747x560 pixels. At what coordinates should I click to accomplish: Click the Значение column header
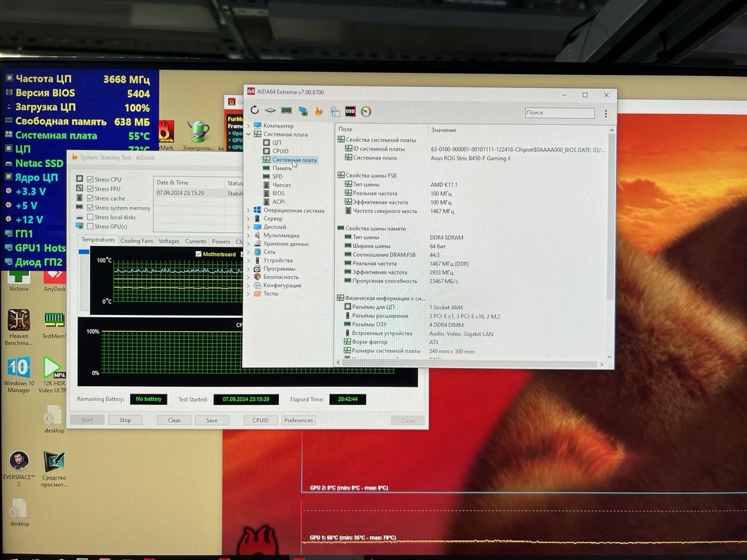444,130
